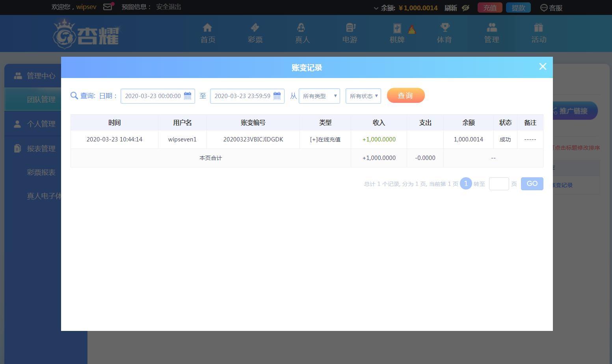The height and width of the screenshot is (364, 612).
Task: Open the 首页 home icon
Action: 208,28
